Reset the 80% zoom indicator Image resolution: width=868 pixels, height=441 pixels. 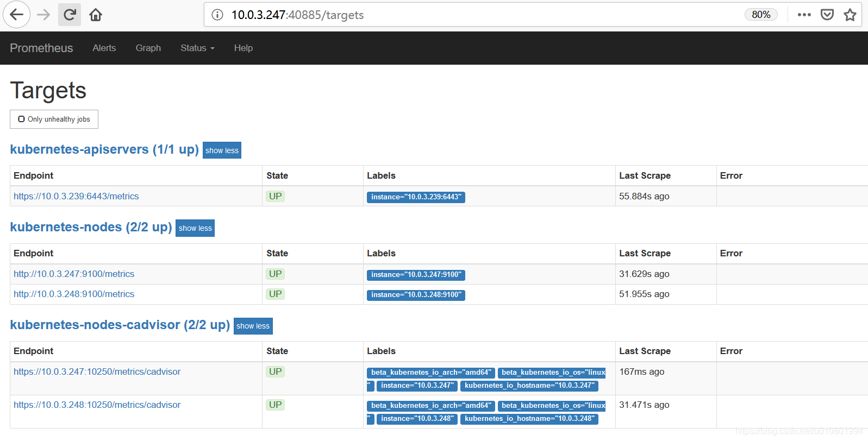point(761,15)
